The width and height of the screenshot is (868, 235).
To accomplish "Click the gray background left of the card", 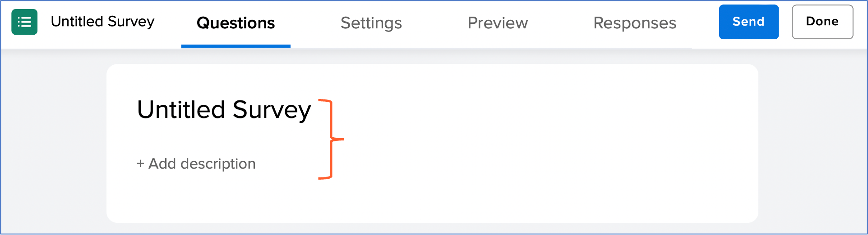I will 53,144.
